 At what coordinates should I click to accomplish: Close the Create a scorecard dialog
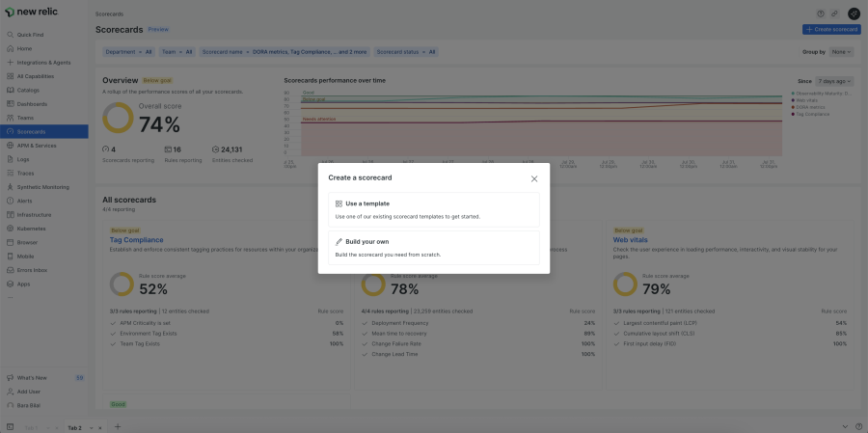pos(534,178)
